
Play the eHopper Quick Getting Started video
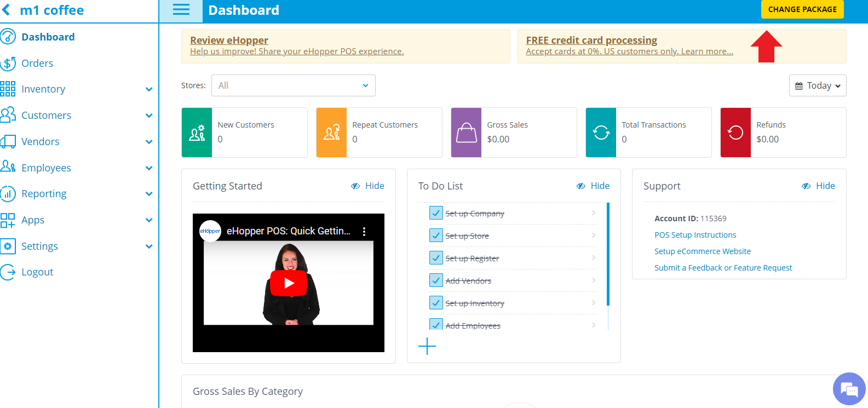tap(289, 283)
